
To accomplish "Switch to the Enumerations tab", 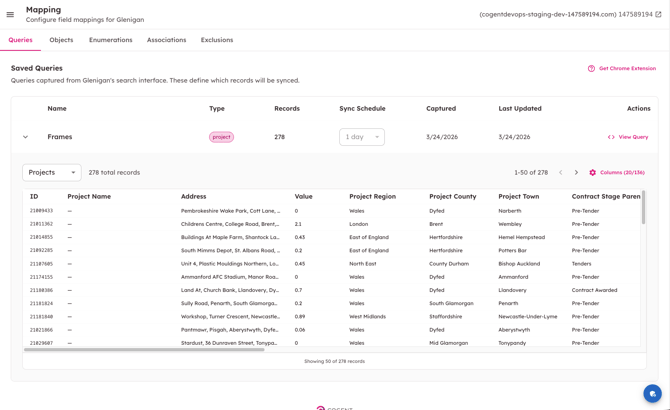I will click(x=111, y=40).
